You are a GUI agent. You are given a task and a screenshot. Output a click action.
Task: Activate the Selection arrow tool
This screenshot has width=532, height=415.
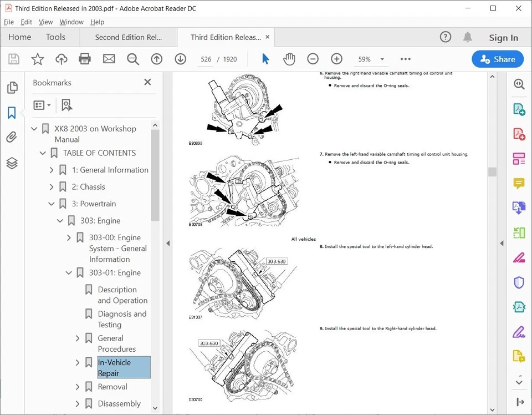pyautogui.click(x=265, y=59)
